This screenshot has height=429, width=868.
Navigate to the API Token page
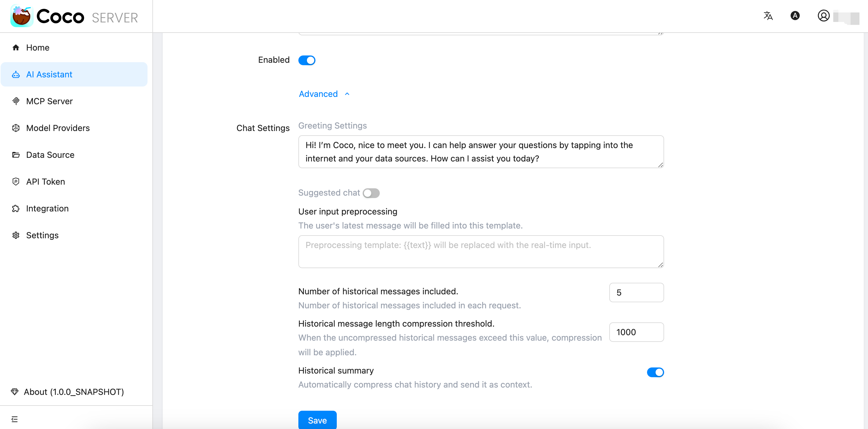[x=74, y=182]
